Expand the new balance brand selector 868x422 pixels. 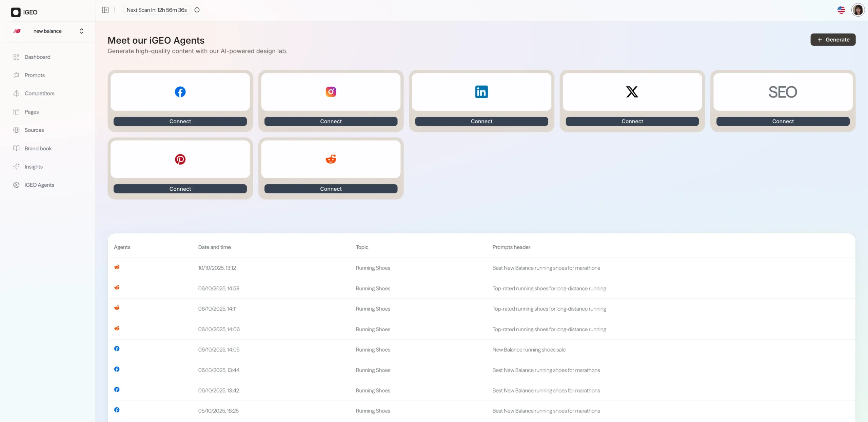click(x=47, y=31)
